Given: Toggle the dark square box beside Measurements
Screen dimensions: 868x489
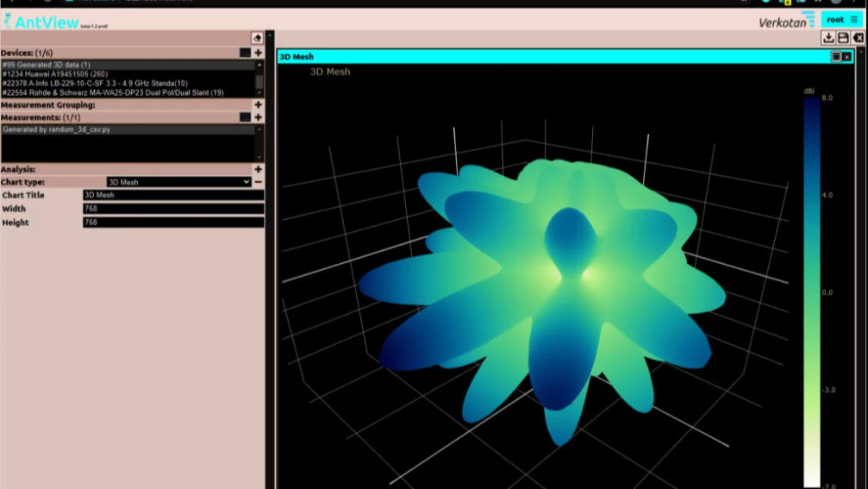Looking at the screenshot, I should pyautogui.click(x=245, y=117).
